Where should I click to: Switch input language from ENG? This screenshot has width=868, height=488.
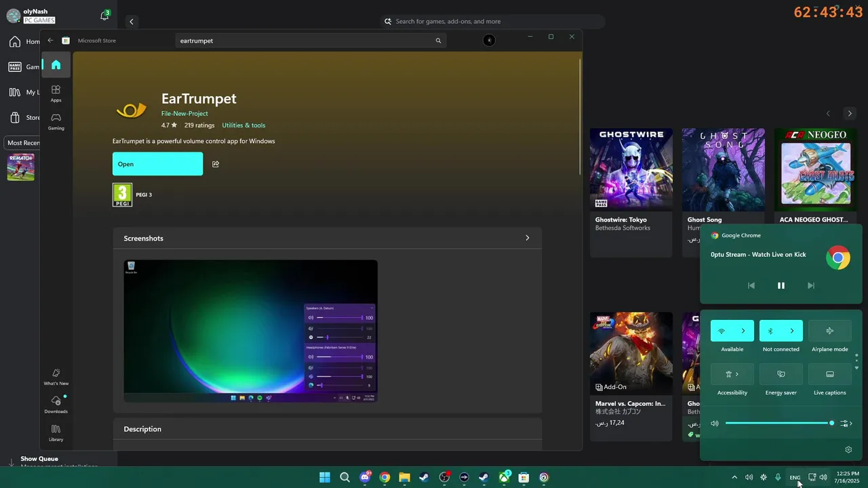795,477
